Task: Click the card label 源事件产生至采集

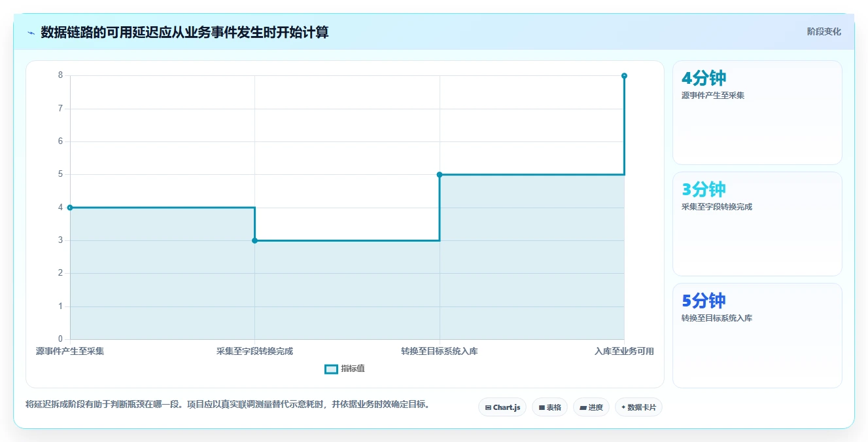Action: 713,96
